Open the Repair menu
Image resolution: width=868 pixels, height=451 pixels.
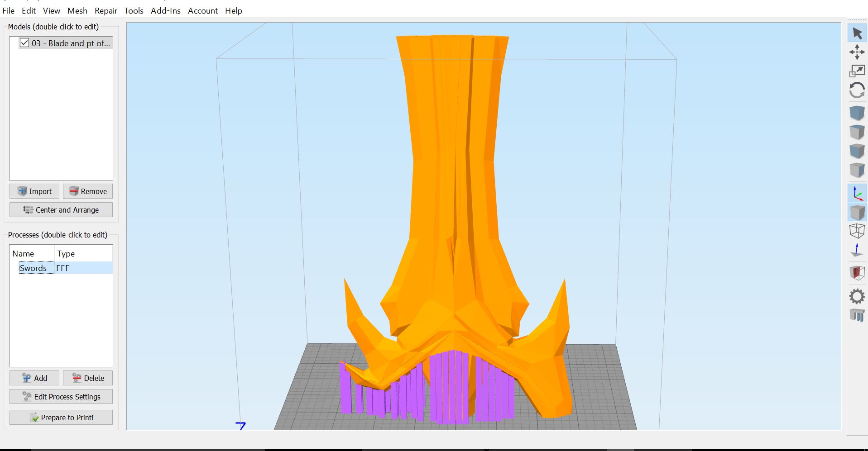pos(106,10)
